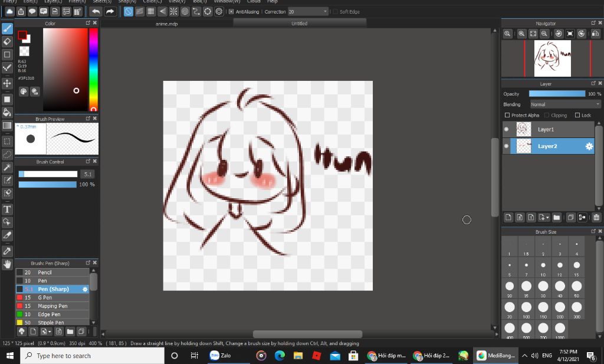
Task: Delete layer with trash icon
Action: pos(596,218)
